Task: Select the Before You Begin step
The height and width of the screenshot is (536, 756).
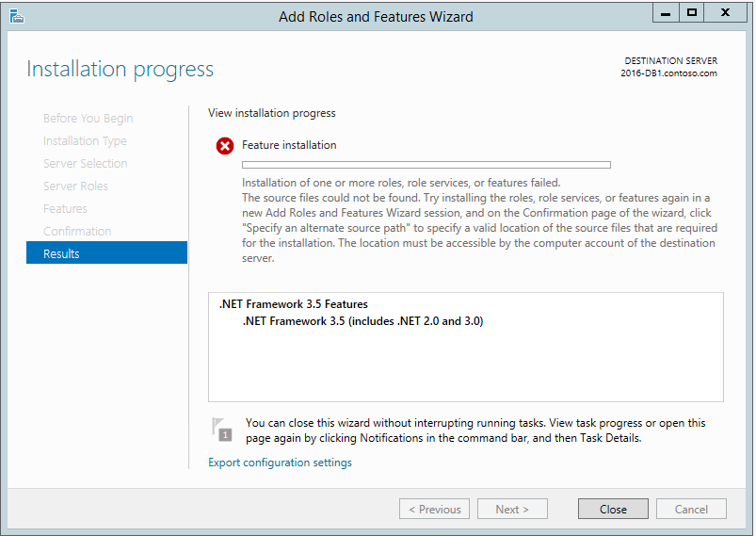Action: tap(88, 118)
